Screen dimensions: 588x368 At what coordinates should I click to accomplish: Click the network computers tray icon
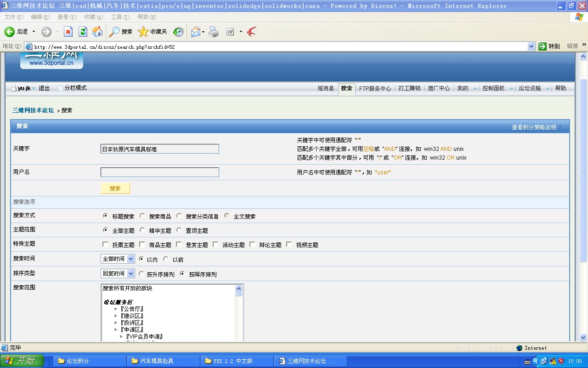pos(544,361)
